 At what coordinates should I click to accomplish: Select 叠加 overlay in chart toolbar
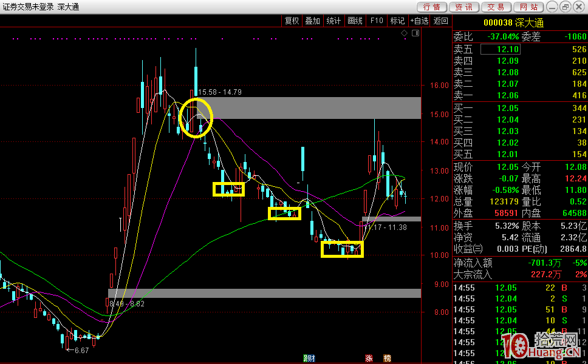pyautogui.click(x=312, y=21)
